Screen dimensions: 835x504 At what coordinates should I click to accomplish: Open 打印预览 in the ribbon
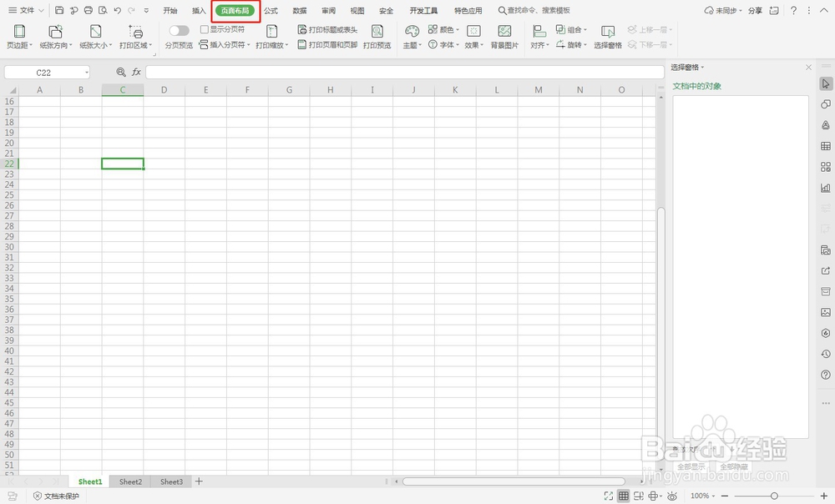[377, 37]
